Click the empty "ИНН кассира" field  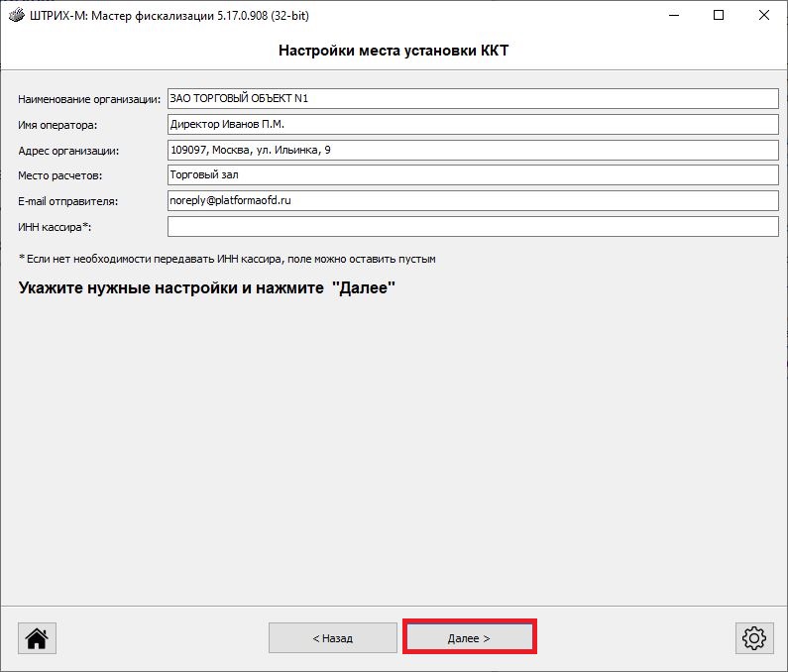[x=473, y=227]
